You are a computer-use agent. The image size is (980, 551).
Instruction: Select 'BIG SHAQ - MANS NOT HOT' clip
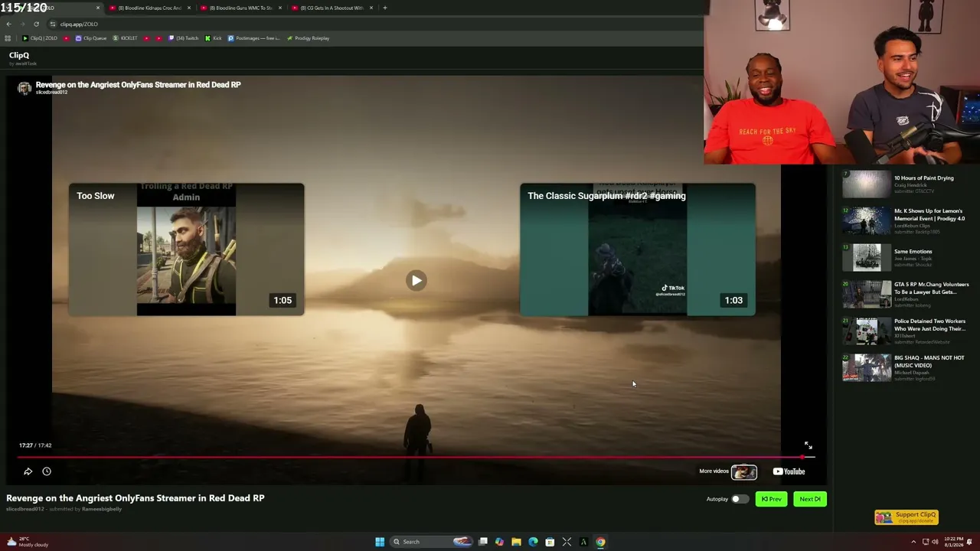pyautogui.click(x=906, y=368)
